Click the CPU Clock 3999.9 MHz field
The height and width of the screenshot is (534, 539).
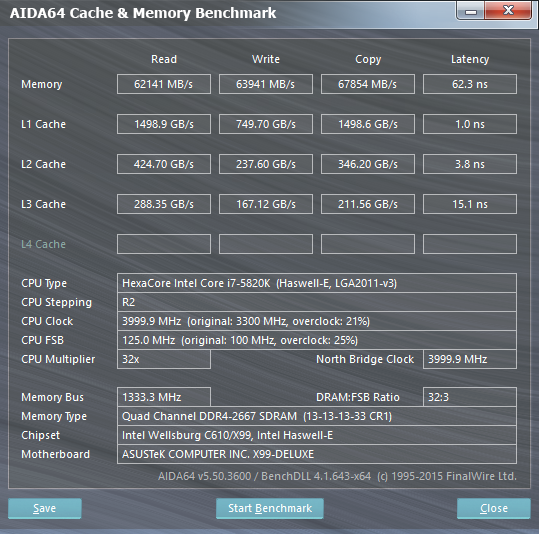317,321
